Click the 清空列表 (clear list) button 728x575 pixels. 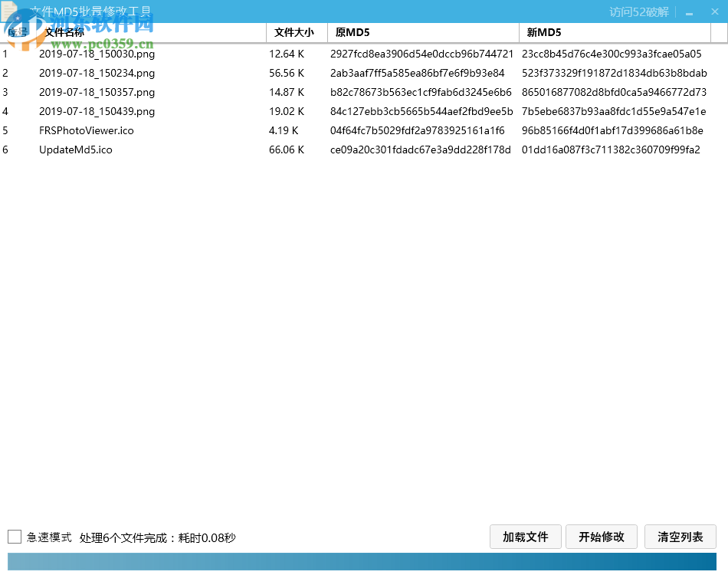[680, 537]
